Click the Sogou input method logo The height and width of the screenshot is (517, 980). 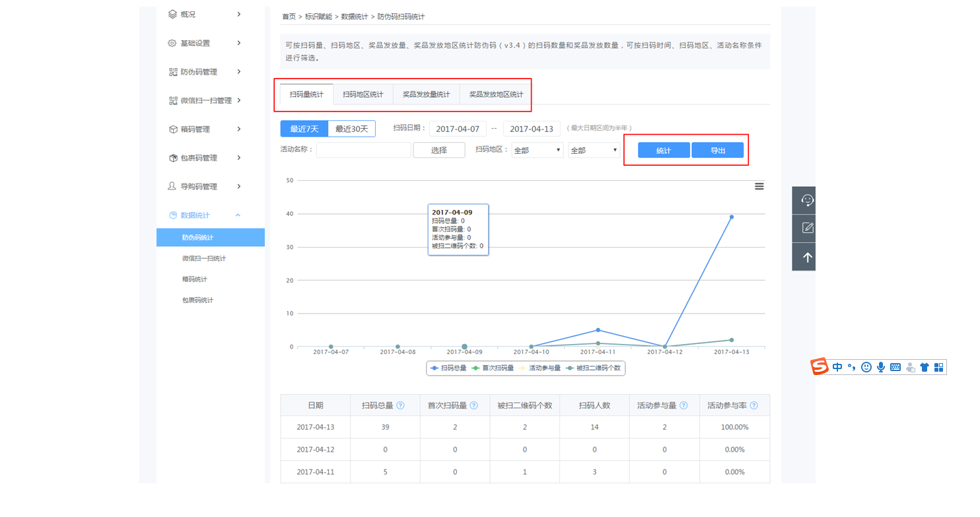(x=820, y=367)
